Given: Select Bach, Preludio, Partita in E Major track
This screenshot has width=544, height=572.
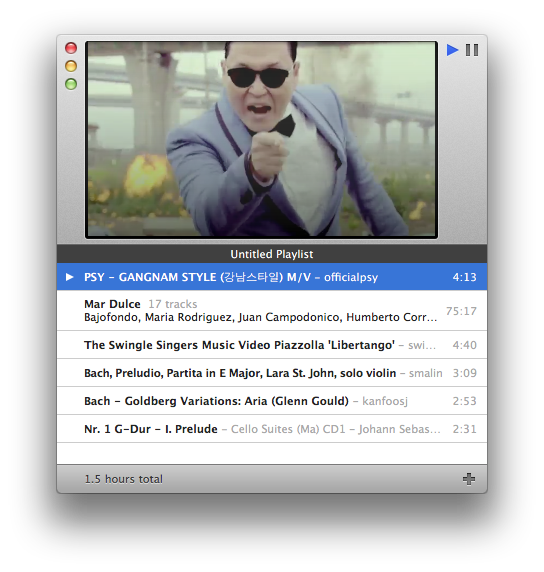Looking at the screenshot, I should (272, 373).
